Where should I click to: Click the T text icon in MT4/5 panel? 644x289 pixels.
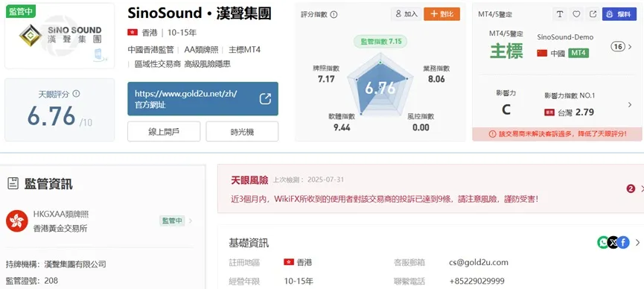[x=559, y=14]
